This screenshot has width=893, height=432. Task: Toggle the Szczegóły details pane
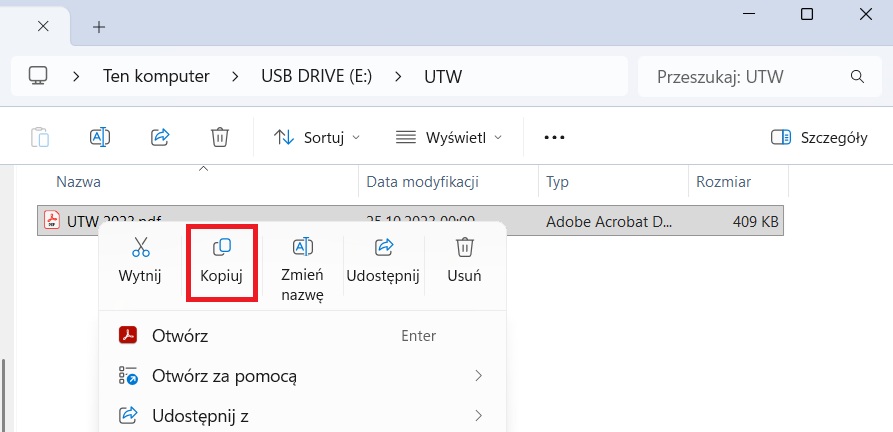click(x=818, y=137)
